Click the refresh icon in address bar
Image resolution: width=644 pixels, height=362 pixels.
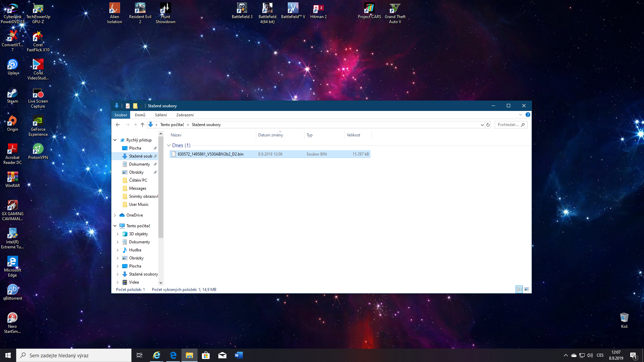[488, 125]
